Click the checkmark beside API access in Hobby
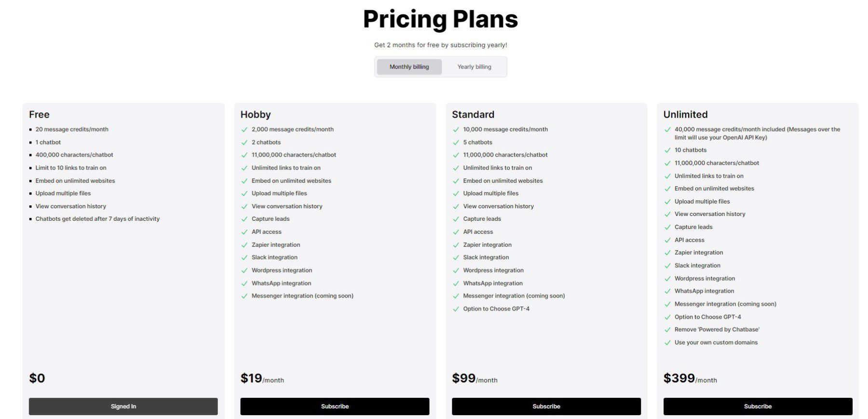868x419 pixels. [244, 232]
